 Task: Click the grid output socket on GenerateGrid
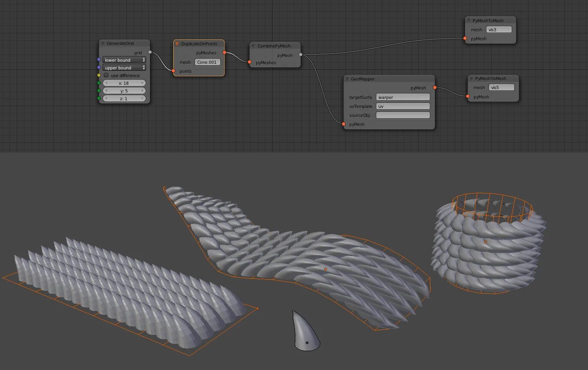[150, 52]
